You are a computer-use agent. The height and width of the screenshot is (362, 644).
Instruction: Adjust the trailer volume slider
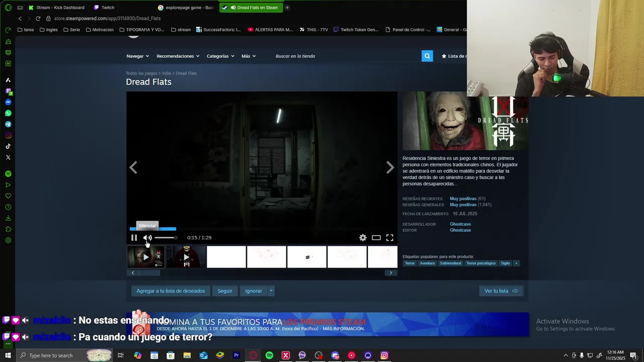tap(166, 237)
